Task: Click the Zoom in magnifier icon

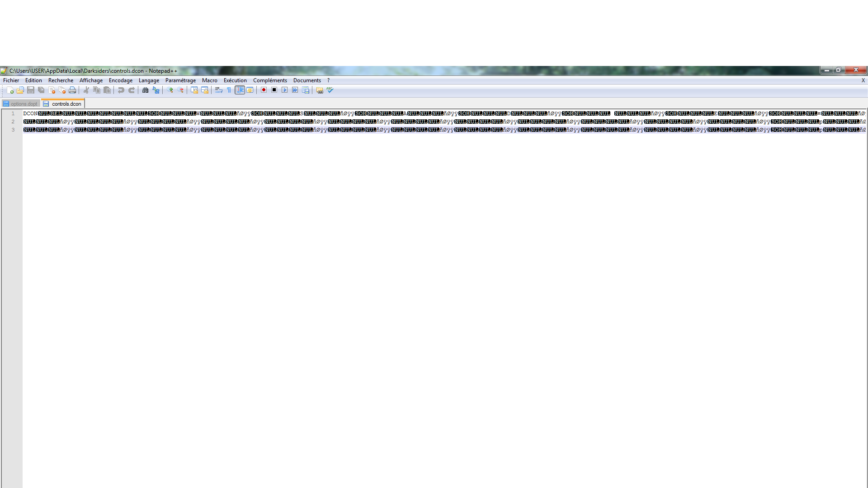Action: 170,90
